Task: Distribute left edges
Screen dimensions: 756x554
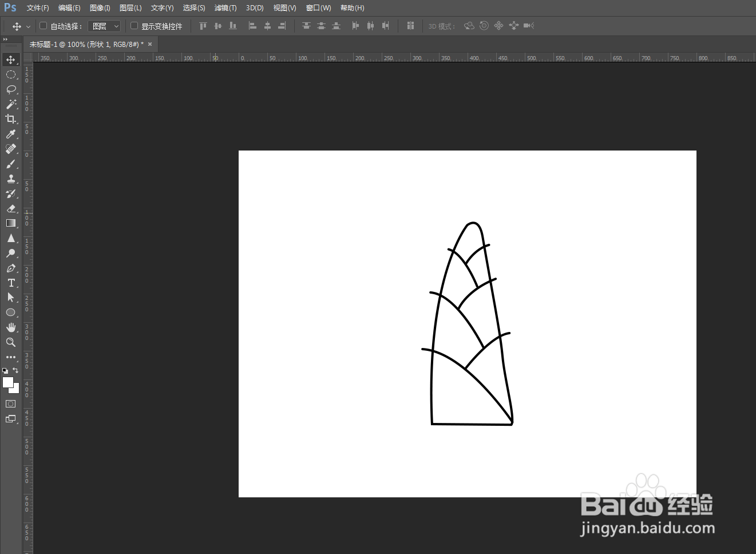Action: point(356,26)
